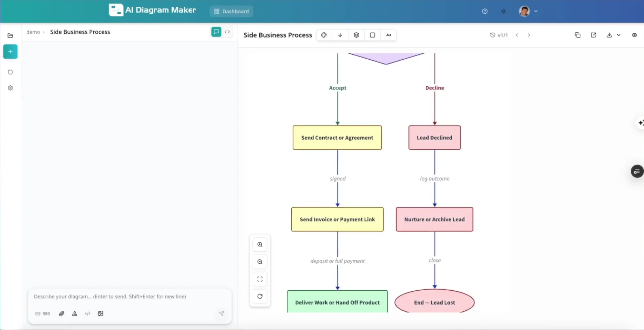Click the Aa font style icon

point(389,35)
